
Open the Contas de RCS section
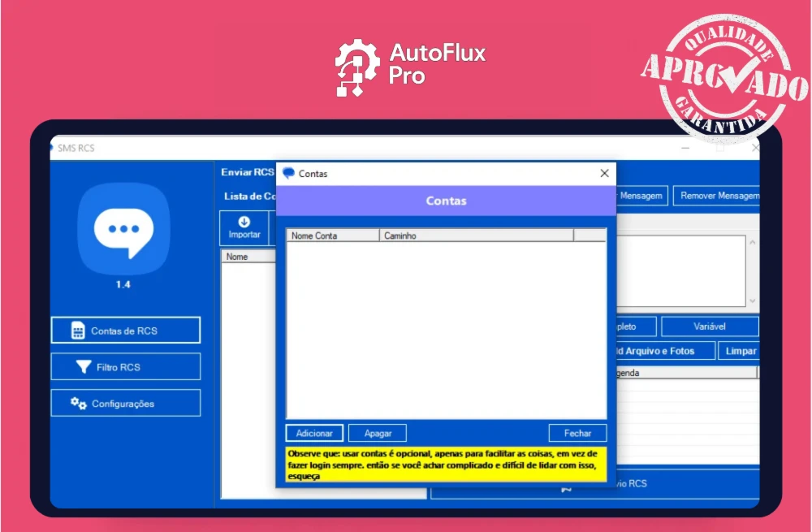tap(126, 330)
